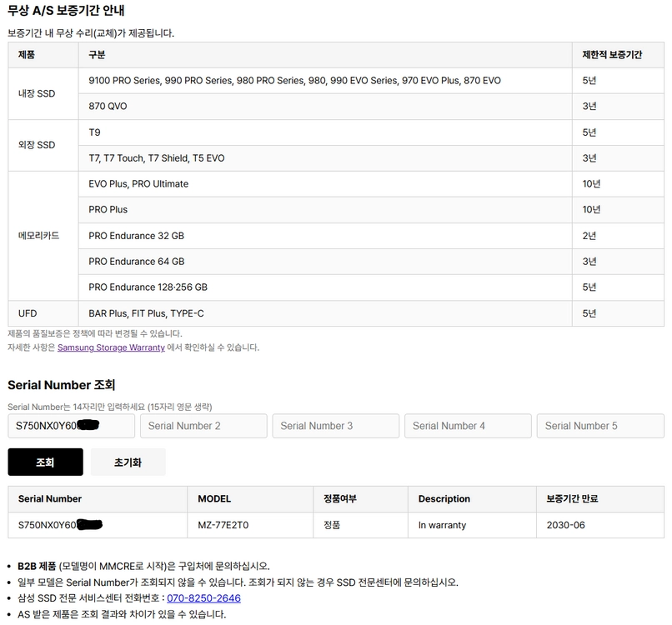672x625 pixels.
Task: Click the 내장 SSD category cell
Action: coord(43,93)
